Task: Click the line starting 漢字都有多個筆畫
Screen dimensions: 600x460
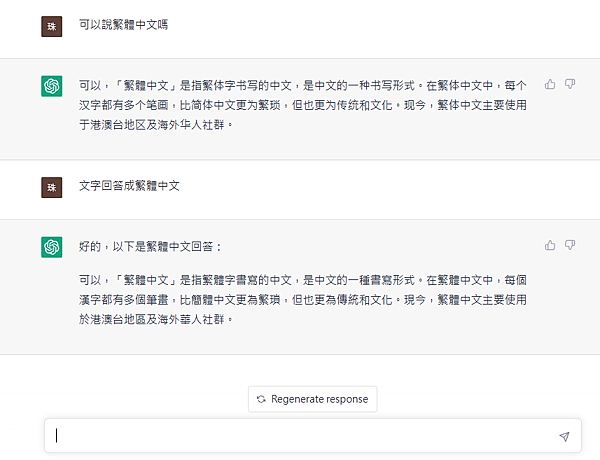Action: point(303,300)
